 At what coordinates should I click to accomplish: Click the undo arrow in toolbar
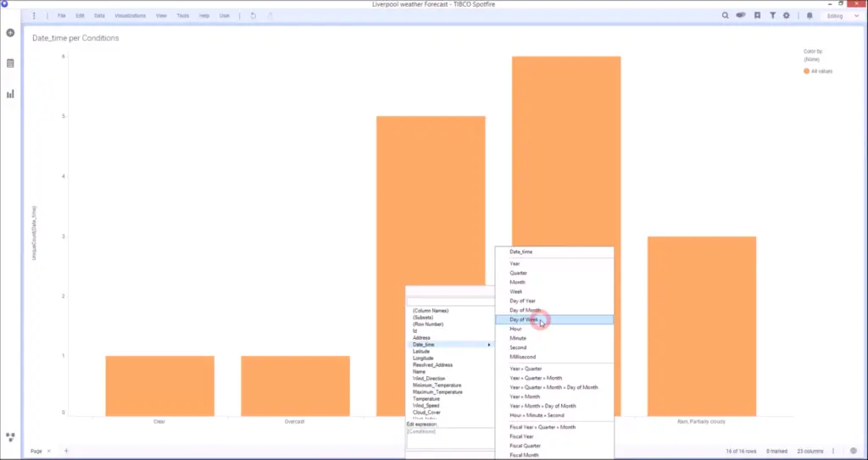pyautogui.click(x=253, y=15)
